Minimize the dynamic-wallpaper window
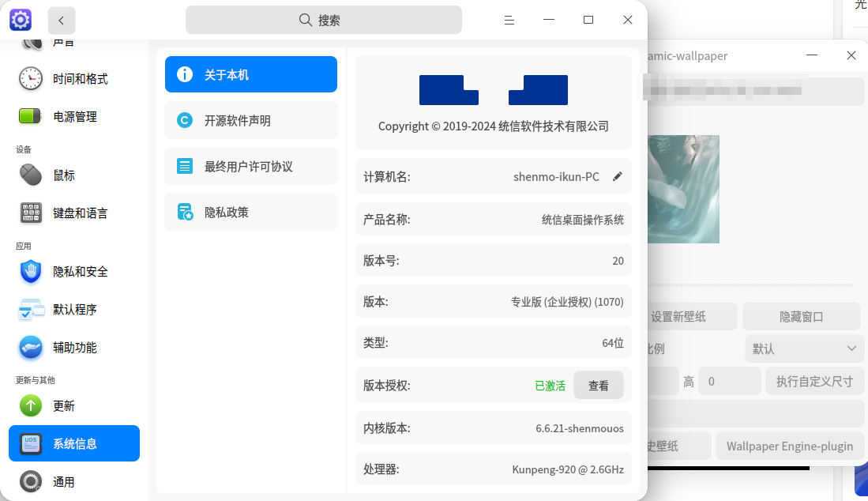The width and height of the screenshot is (868, 501). point(812,55)
